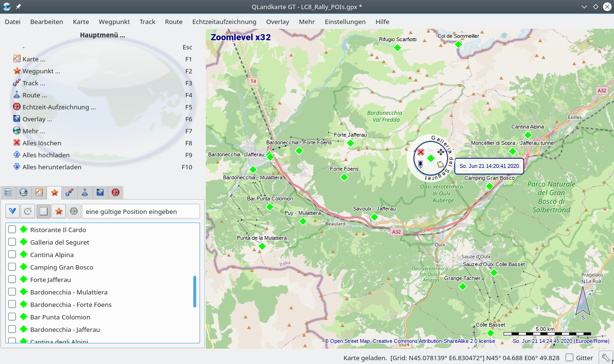Check the Ristorante Il Cardo checkbox

(12, 230)
